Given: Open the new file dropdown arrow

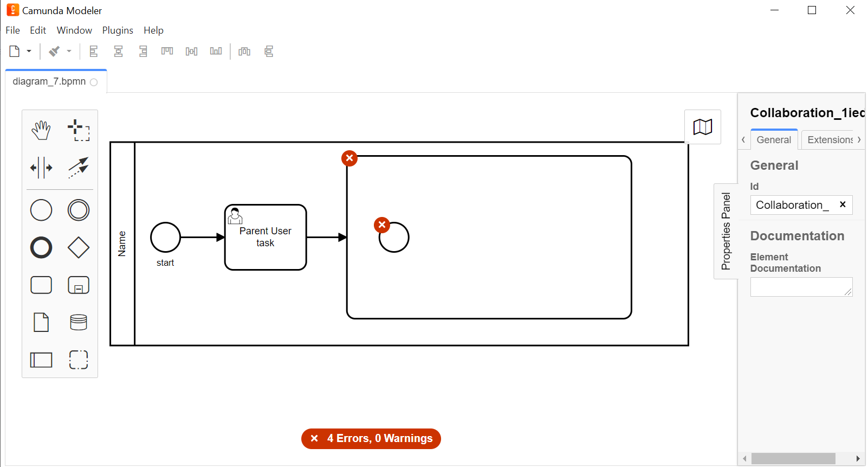Looking at the screenshot, I should coord(29,52).
